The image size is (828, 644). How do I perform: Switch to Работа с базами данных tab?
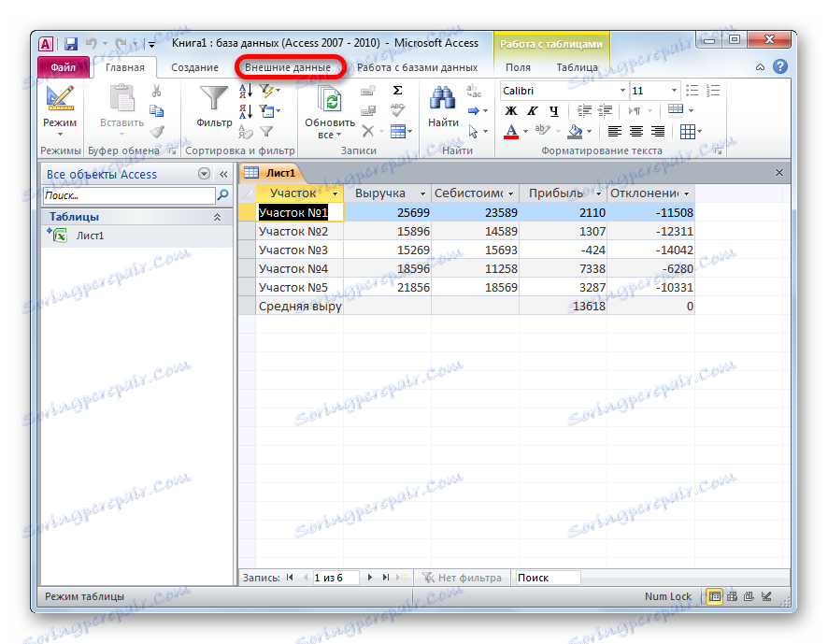click(417, 67)
